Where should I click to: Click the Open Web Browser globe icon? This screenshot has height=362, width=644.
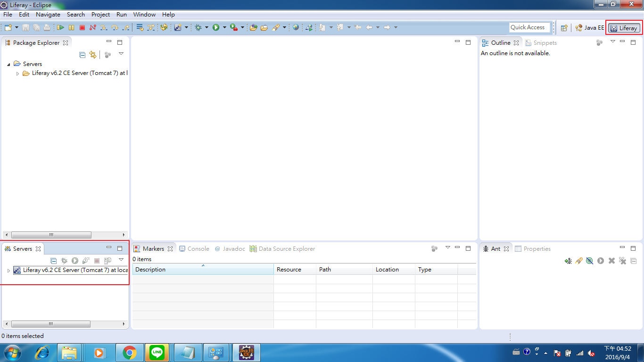click(296, 28)
